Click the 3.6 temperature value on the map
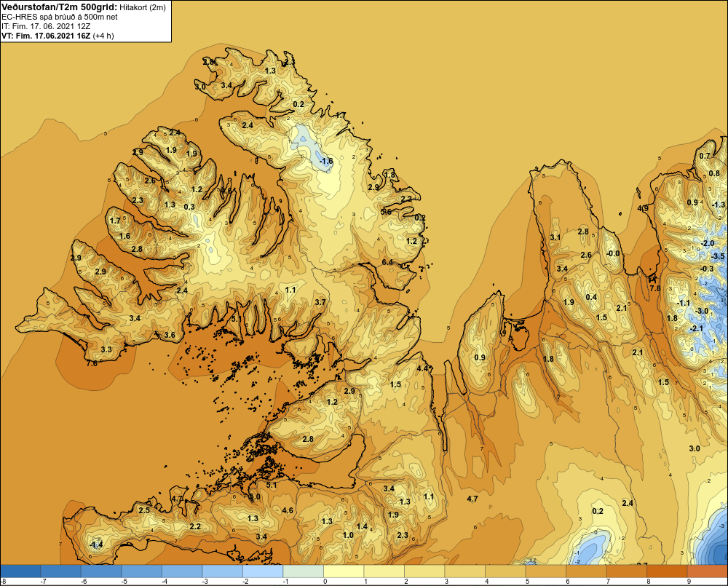Viewport: 728px width, 586px height. click(x=170, y=335)
